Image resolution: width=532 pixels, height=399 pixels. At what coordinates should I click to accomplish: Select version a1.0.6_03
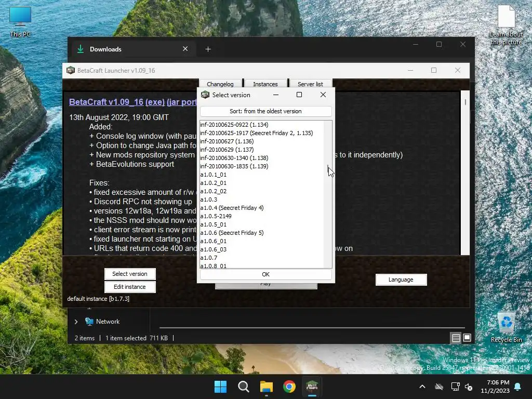tap(262, 249)
